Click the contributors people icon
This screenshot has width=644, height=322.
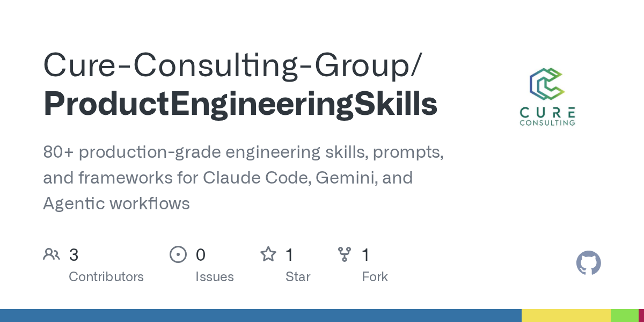[x=52, y=254]
